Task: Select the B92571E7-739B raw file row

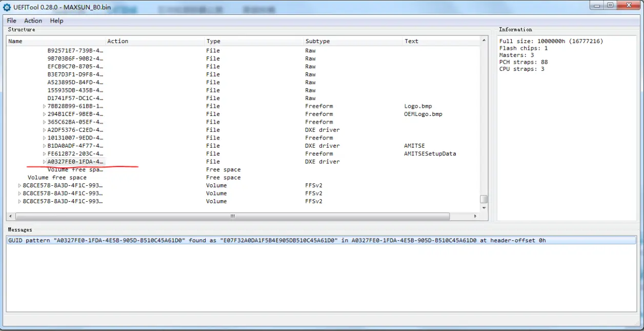Action: point(244,51)
